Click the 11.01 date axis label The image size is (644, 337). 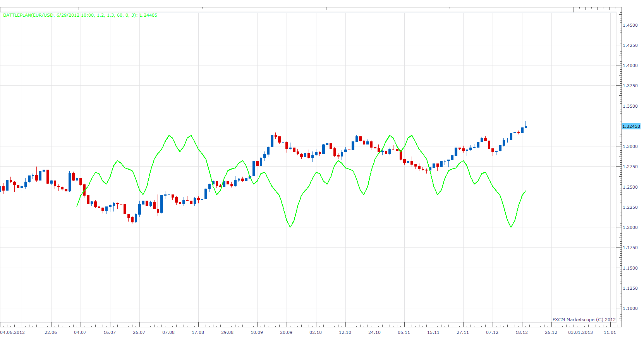(x=610, y=332)
